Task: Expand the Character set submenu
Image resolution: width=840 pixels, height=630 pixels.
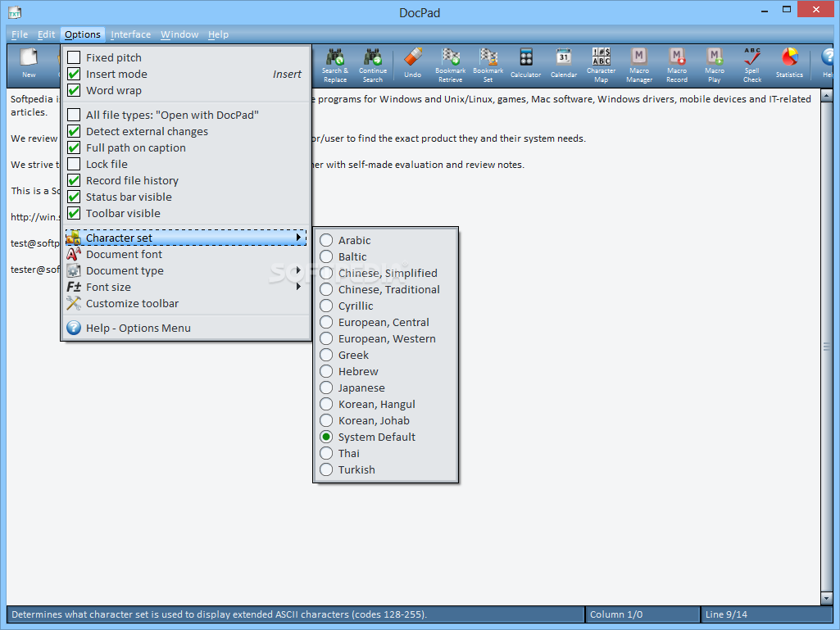Action: [186, 238]
